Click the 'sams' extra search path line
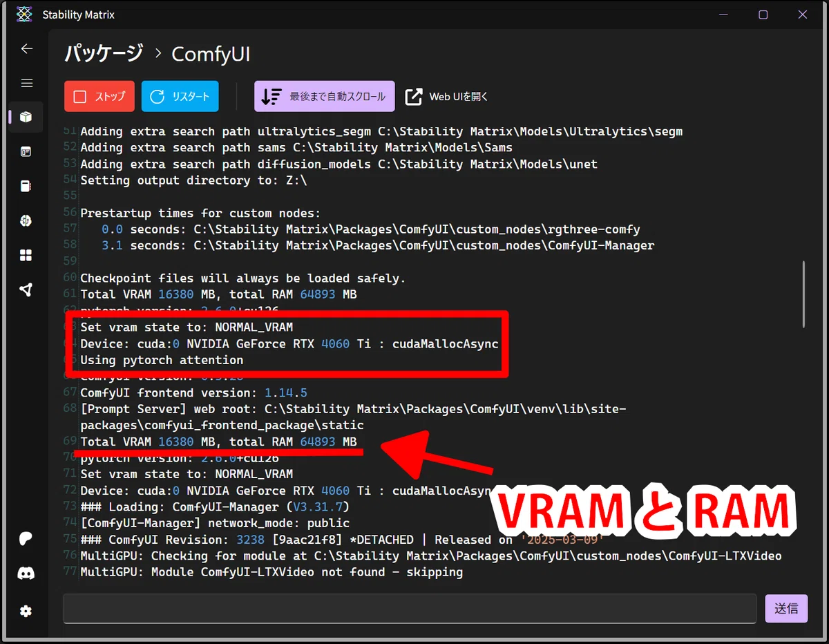Viewport: 829px width, 644px height. point(296,147)
